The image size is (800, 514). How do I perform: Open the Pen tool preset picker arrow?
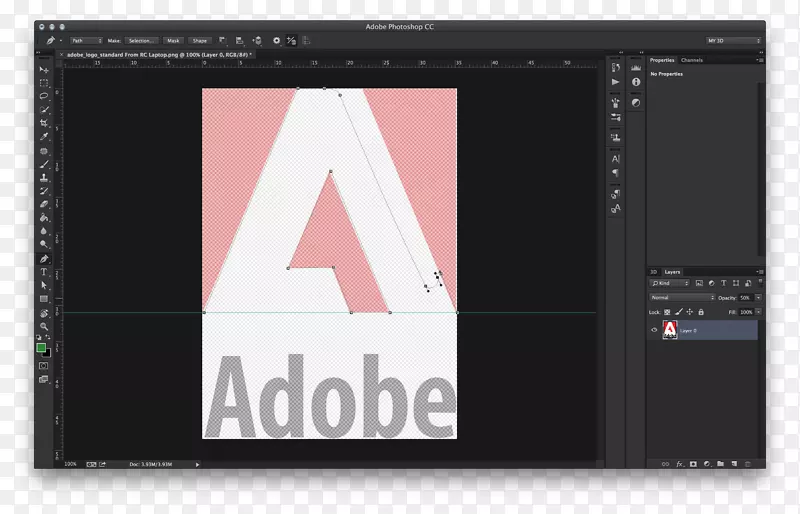[x=61, y=40]
